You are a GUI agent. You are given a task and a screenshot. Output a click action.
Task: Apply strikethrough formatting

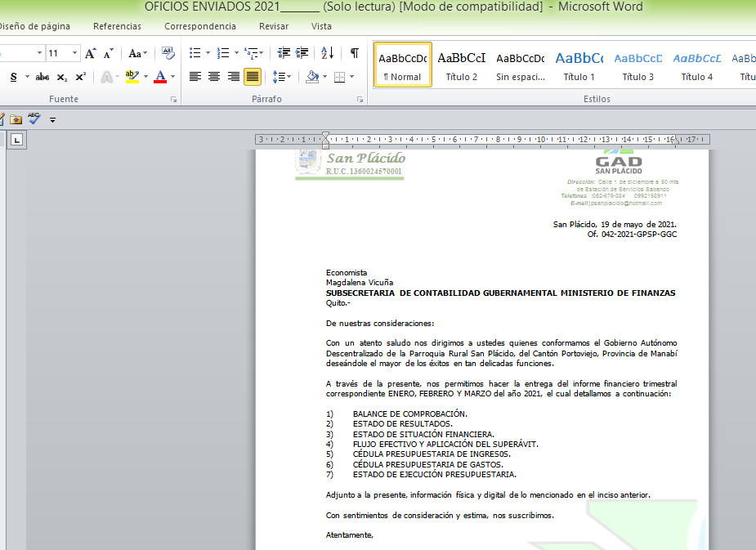tap(42, 77)
